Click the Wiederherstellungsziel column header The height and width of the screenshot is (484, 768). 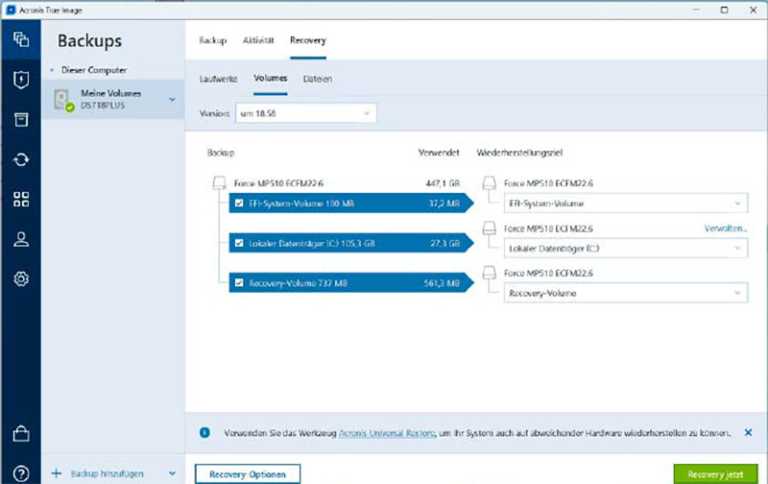point(519,152)
